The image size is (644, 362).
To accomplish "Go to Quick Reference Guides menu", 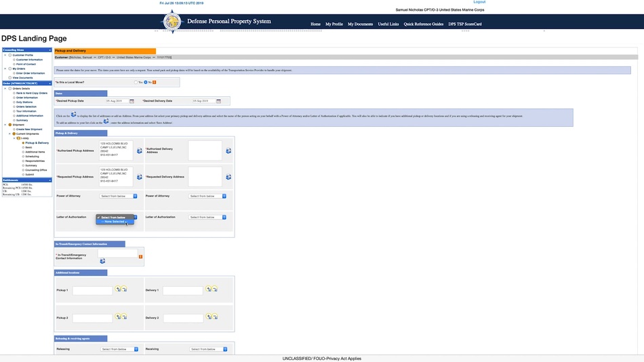I will [423, 24].
